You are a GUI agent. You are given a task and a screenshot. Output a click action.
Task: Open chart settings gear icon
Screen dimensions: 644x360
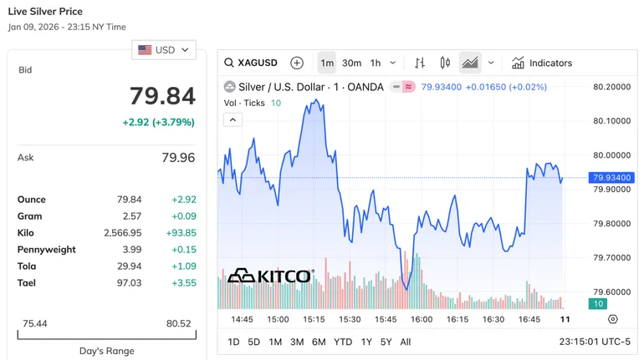point(612,319)
